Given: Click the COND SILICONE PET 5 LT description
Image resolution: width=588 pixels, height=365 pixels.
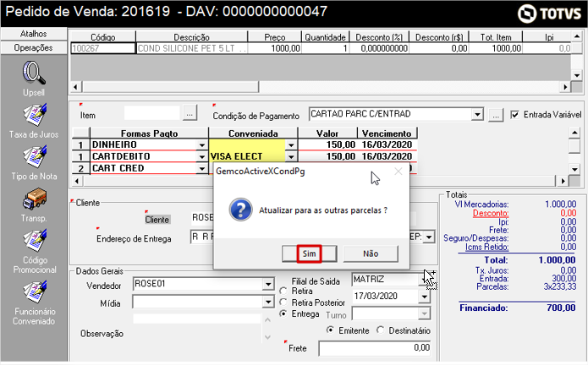Looking at the screenshot, I should click(191, 48).
